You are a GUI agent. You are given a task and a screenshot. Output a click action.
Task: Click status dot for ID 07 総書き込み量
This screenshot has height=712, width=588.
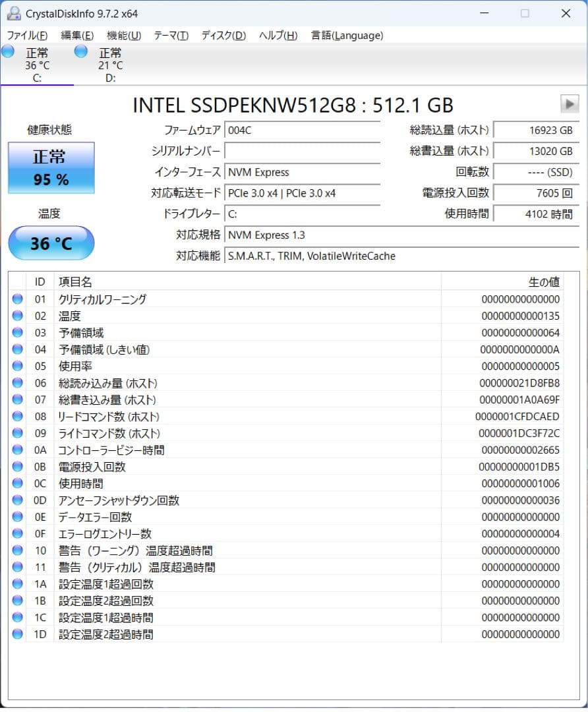[x=18, y=400]
